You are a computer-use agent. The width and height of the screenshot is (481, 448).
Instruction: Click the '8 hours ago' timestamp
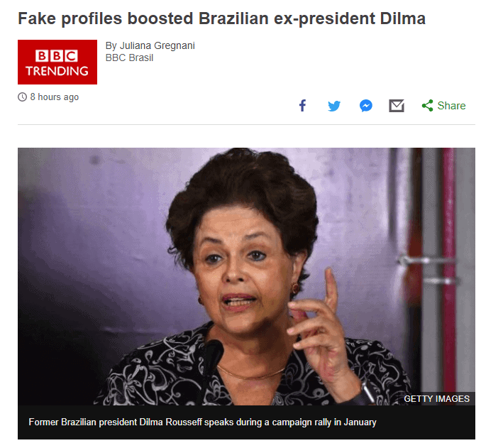coord(55,97)
